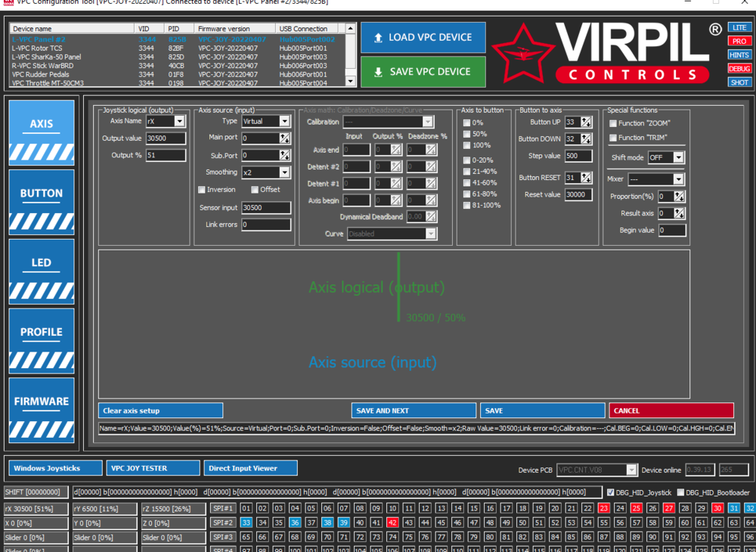Enable Function "ZOOM" checkbox
This screenshot has width=756, height=552.
pyautogui.click(x=613, y=123)
